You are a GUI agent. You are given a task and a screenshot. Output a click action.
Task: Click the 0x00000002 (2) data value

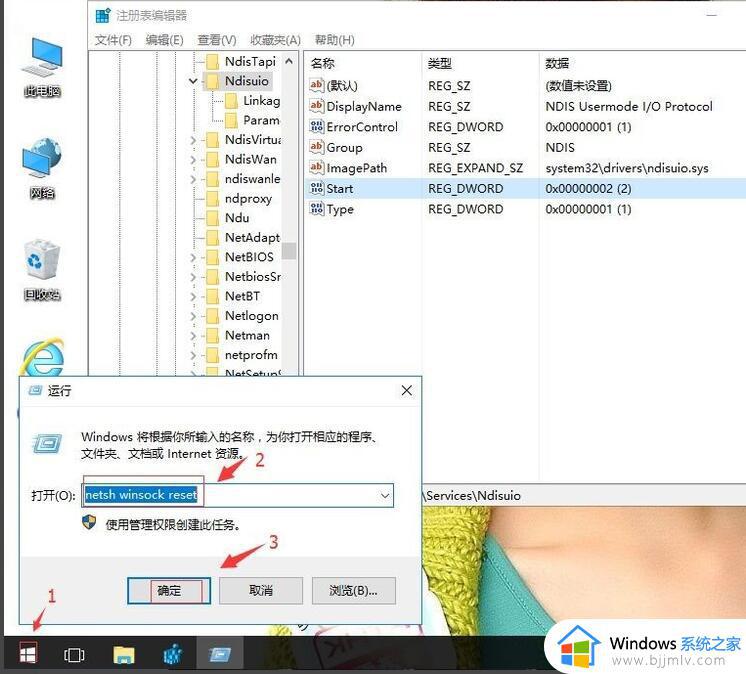588,188
